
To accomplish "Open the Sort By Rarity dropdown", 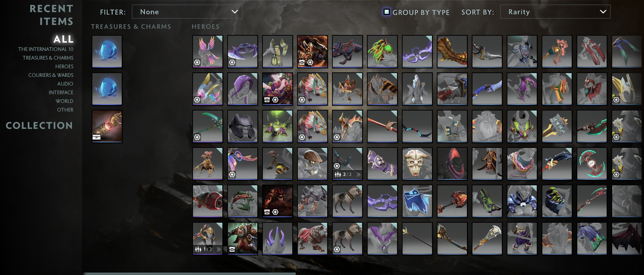I will click(x=555, y=12).
